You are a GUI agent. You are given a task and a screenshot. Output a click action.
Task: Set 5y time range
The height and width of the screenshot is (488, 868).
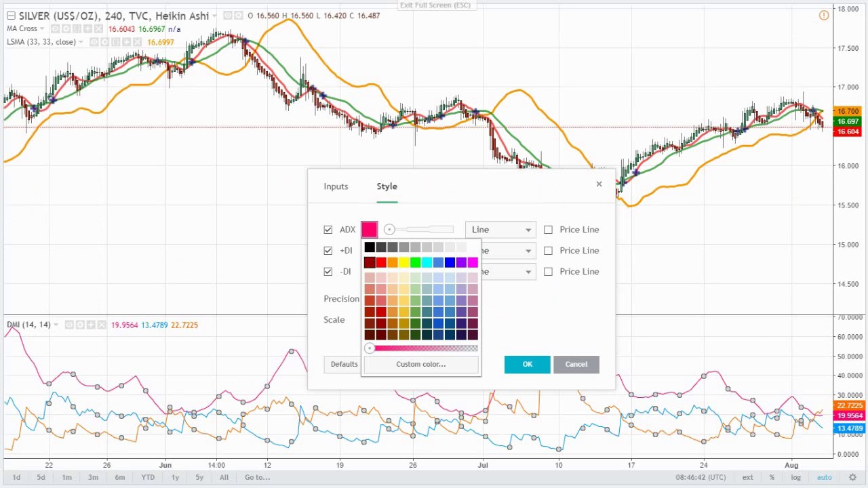point(199,477)
